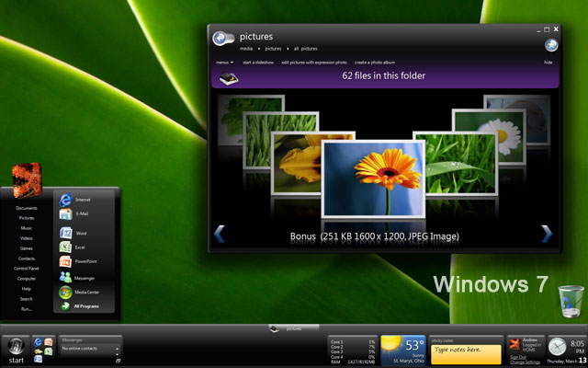Click the weather sun icon on taskbar
The image size is (588, 368).
click(x=391, y=343)
